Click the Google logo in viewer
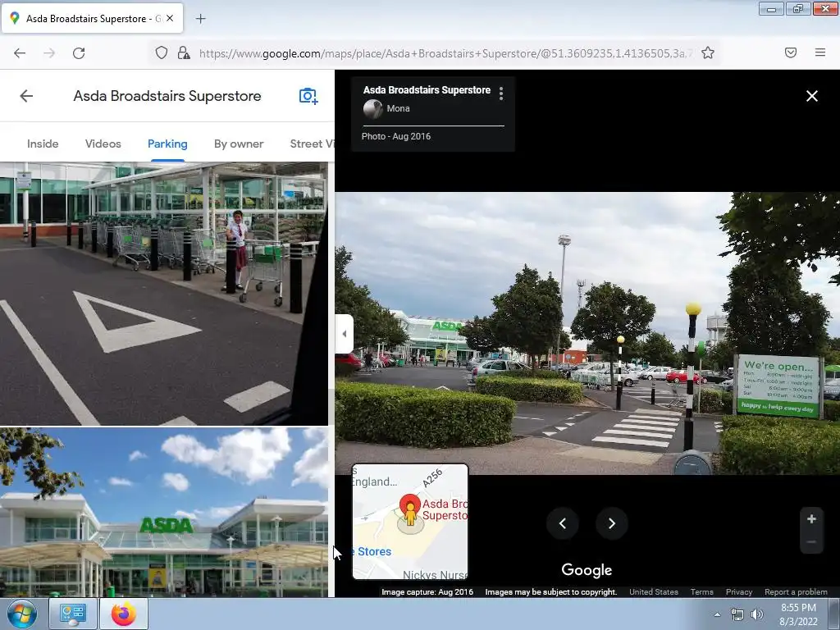The height and width of the screenshot is (630, 840). (587, 570)
